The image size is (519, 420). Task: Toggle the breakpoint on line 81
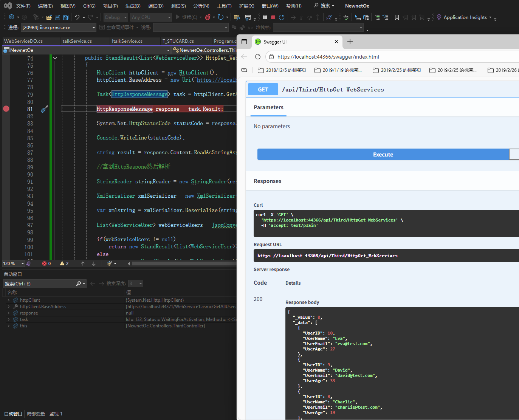tap(6, 109)
